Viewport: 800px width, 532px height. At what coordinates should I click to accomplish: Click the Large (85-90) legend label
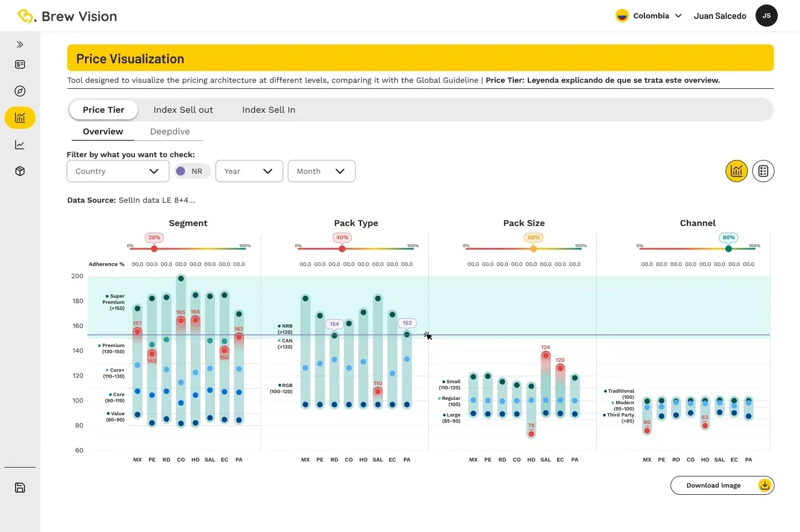[x=451, y=418]
